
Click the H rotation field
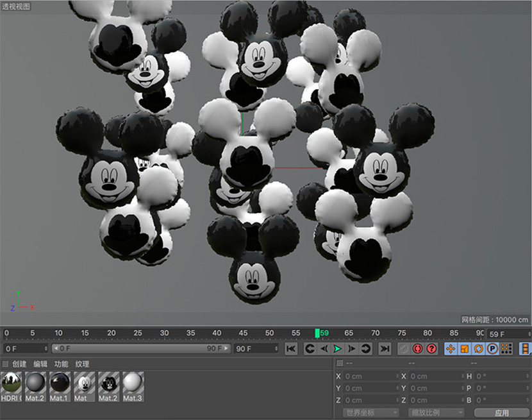(501, 376)
